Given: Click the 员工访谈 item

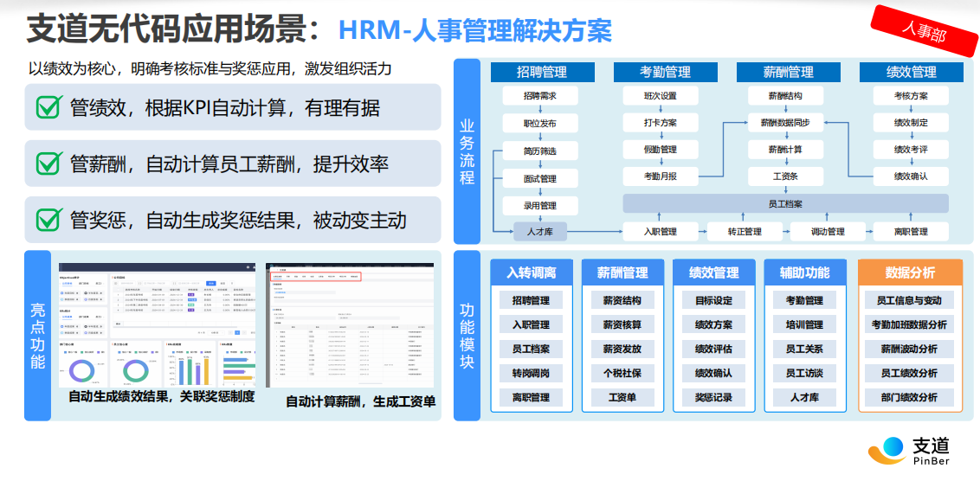Looking at the screenshot, I should click(x=805, y=374).
